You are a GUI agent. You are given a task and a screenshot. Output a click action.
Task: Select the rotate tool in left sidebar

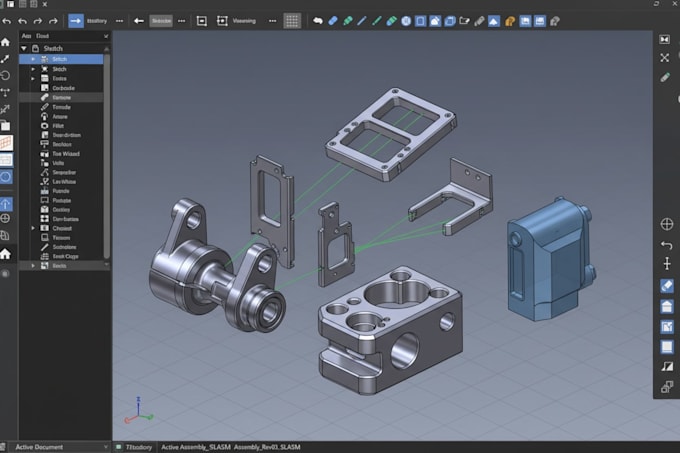(x=5, y=75)
